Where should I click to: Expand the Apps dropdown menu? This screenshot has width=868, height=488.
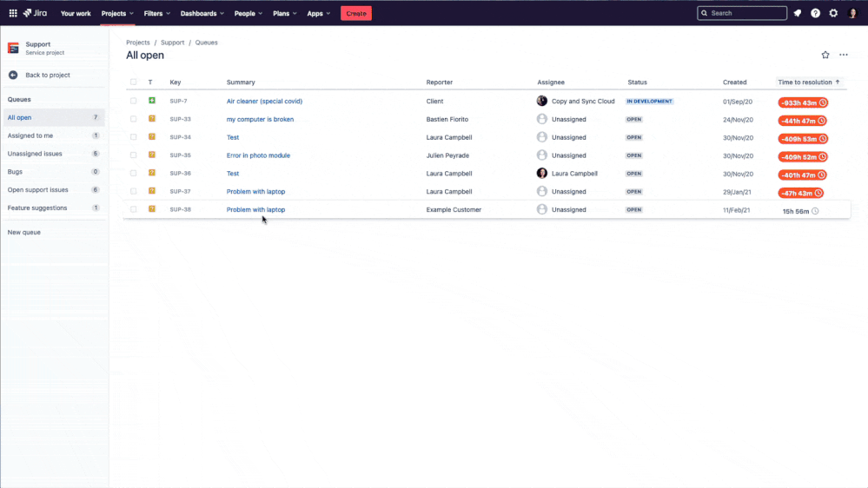coord(318,13)
